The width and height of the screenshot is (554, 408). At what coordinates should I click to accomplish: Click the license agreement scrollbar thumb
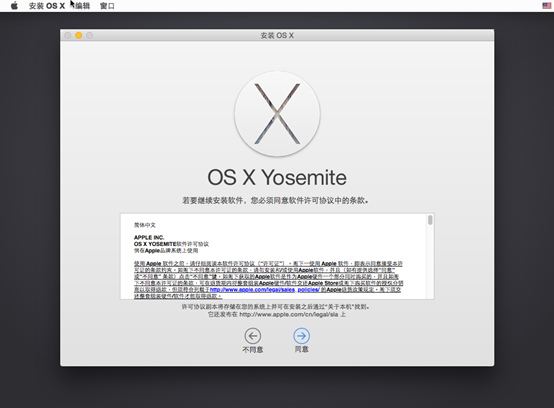click(430, 220)
